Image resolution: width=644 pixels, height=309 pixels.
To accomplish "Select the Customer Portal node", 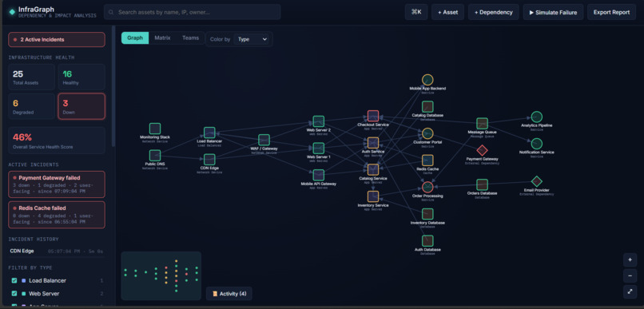I will 427,133.
